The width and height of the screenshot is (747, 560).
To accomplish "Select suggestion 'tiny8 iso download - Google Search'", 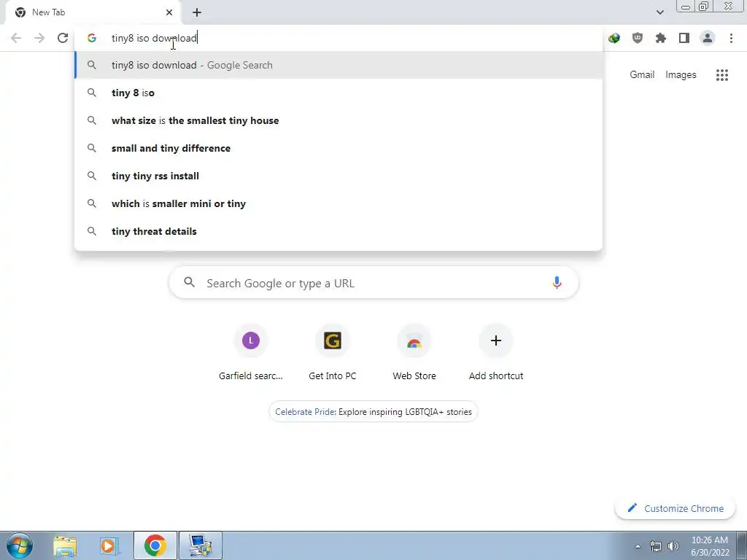I will pos(338,65).
